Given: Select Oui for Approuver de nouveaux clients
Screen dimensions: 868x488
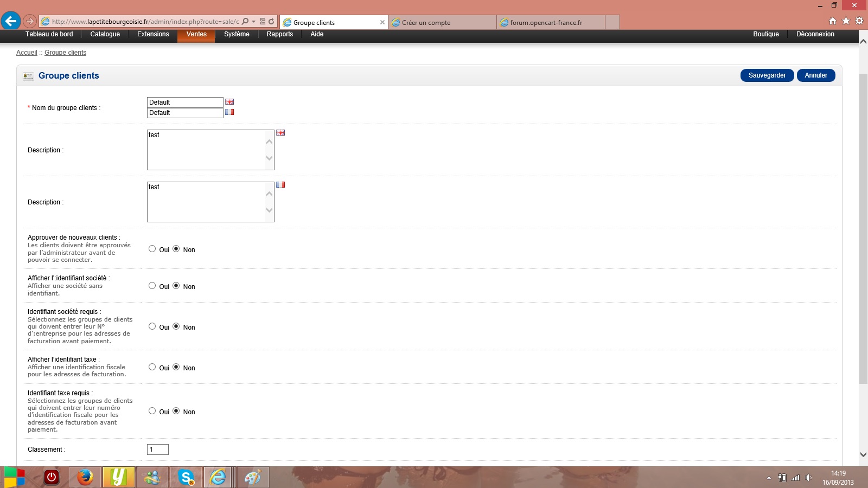Looking at the screenshot, I should [x=152, y=249].
